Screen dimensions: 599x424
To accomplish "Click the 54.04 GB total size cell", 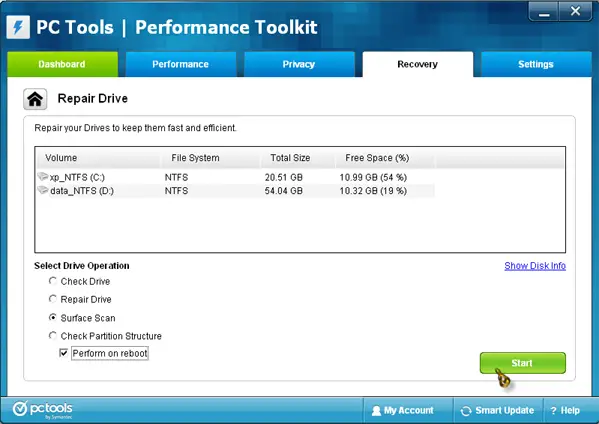I will [x=283, y=191].
